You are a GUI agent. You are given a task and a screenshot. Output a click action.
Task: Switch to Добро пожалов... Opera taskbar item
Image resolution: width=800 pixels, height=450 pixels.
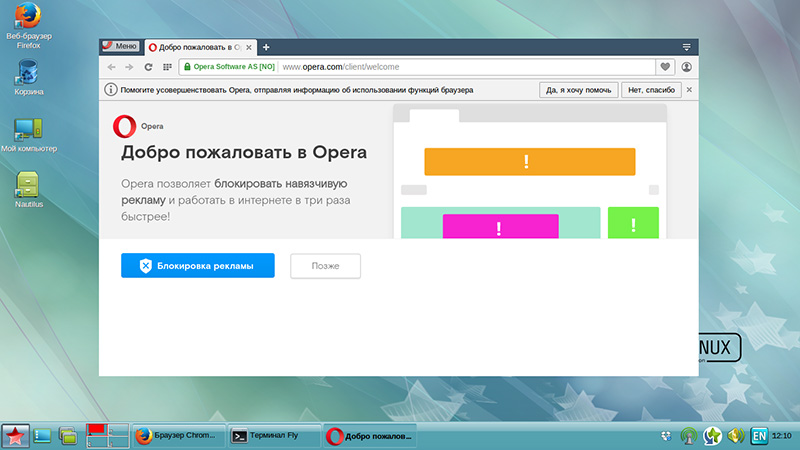pos(370,436)
